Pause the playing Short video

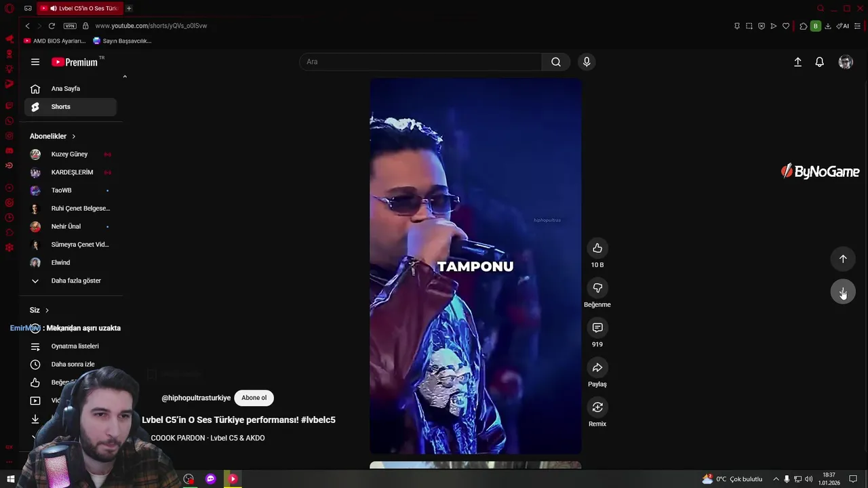coord(475,266)
